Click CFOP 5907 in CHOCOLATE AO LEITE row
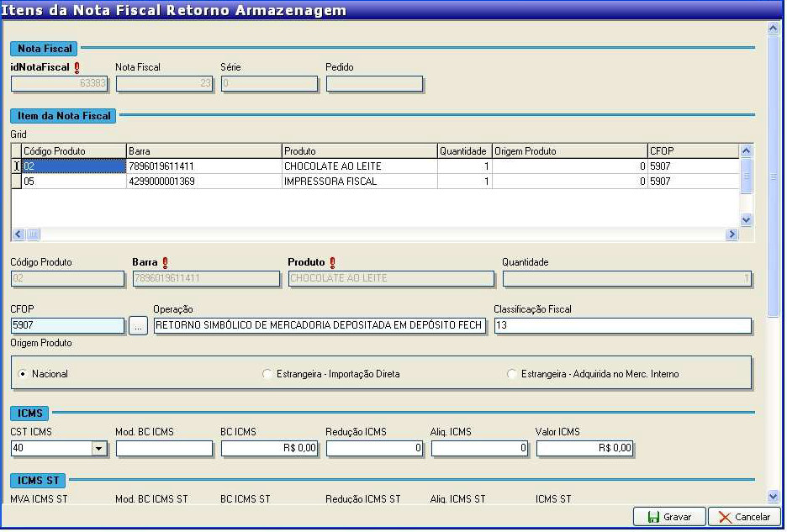 click(693, 166)
